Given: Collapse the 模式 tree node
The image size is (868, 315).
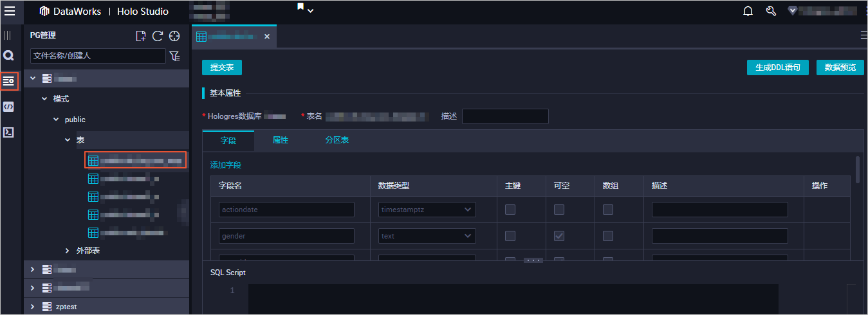Looking at the screenshot, I should (44, 99).
